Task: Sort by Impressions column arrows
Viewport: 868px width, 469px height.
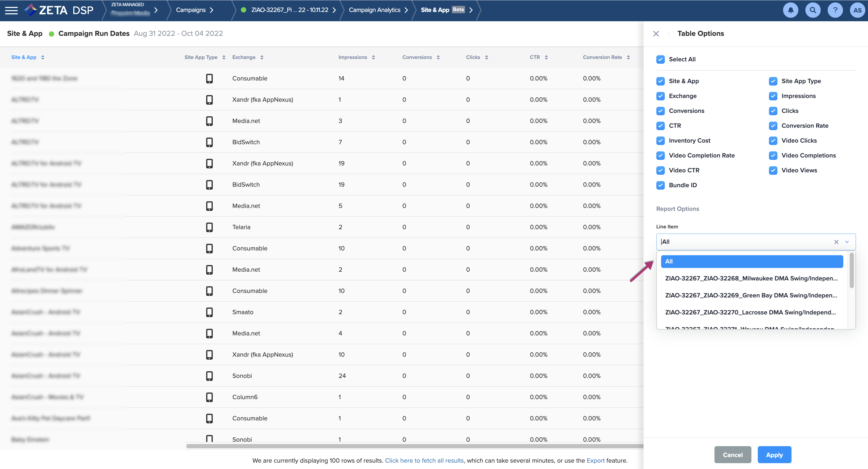Action: [x=373, y=57]
